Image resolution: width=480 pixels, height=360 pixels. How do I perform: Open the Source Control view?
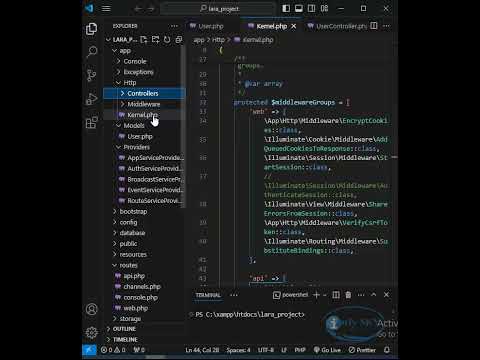coord(91,75)
